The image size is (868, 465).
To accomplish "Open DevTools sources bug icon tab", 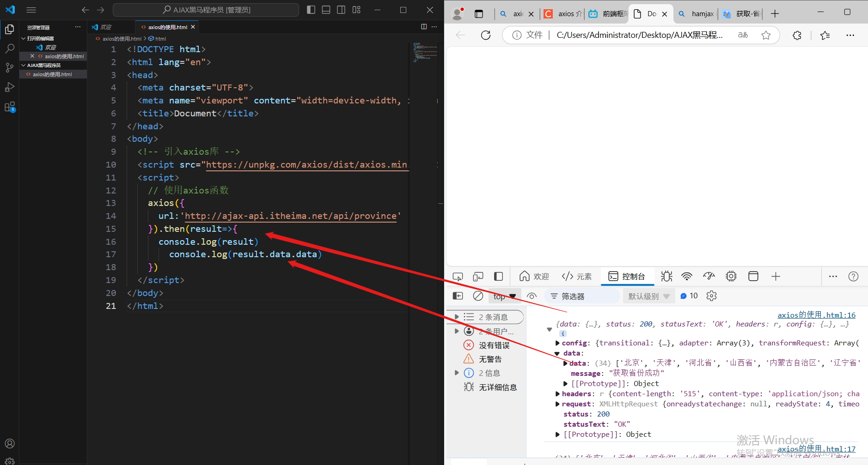I will pyautogui.click(x=666, y=277).
